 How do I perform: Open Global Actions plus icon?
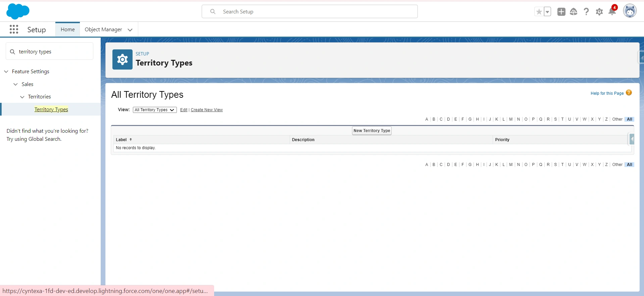[x=561, y=12]
